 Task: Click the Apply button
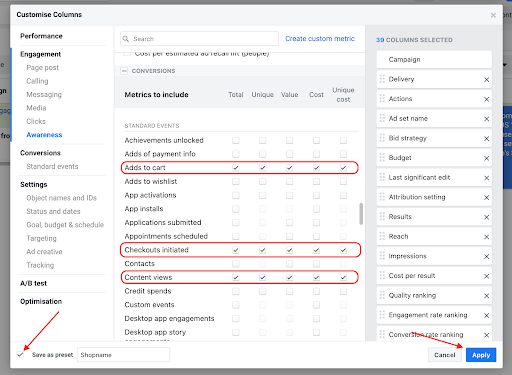[481, 355]
